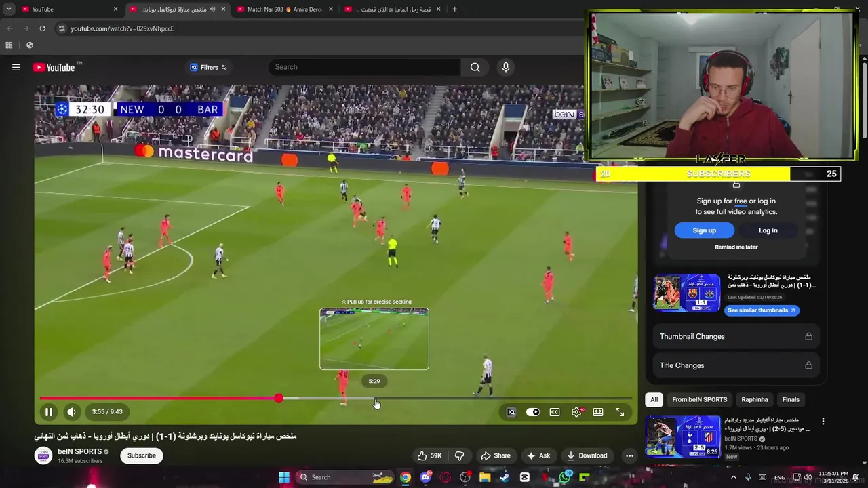Click the seek preview thumbnail at 5:29

tap(374, 339)
